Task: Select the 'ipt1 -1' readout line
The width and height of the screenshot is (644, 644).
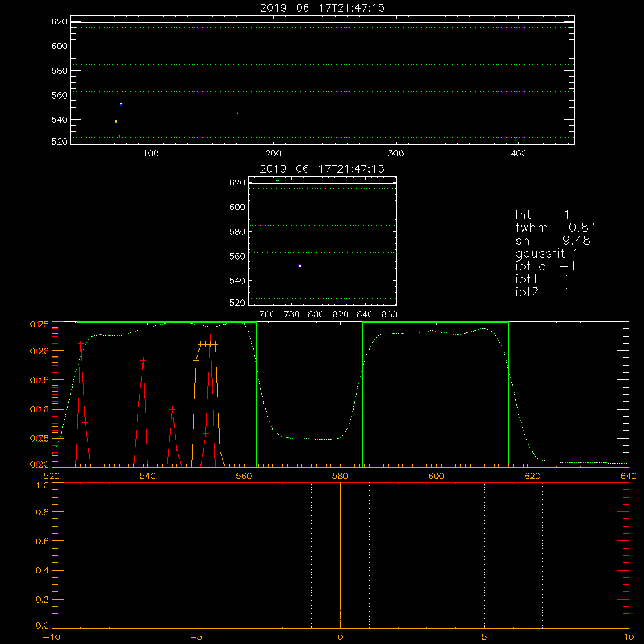Action: pos(542,279)
